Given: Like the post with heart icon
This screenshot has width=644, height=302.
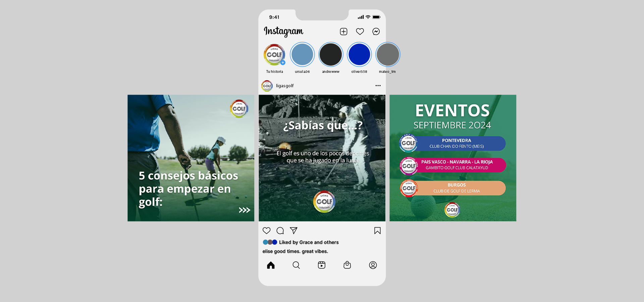Looking at the screenshot, I should 267,231.
